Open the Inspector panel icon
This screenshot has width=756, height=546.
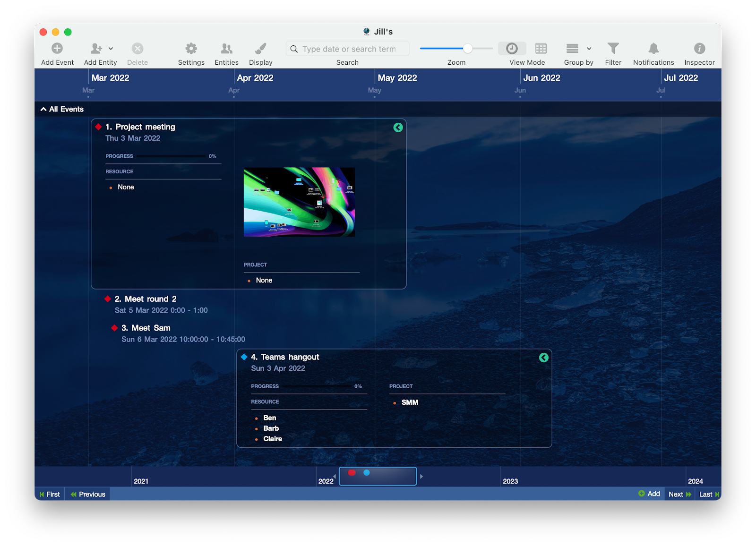point(699,48)
